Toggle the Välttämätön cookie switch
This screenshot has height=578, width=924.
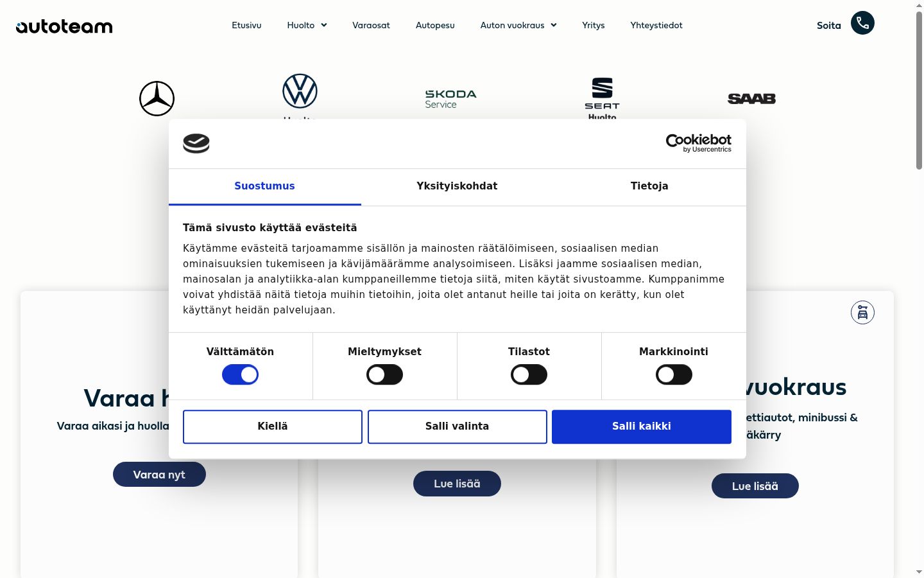click(240, 374)
